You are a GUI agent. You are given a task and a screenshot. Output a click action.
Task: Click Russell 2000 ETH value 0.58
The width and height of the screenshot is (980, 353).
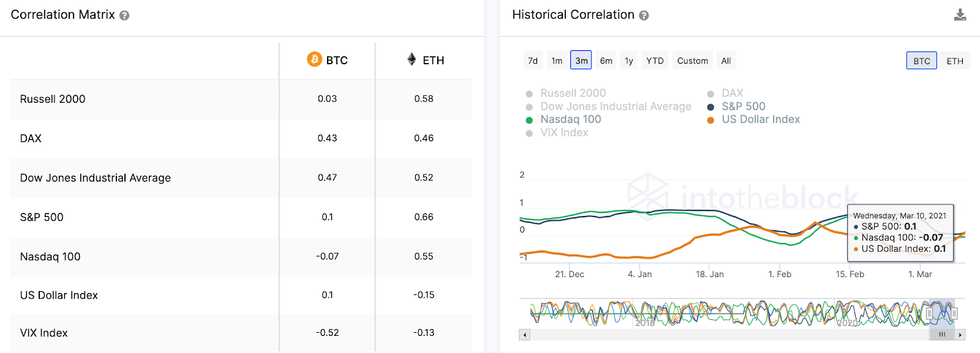[x=424, y=98]
